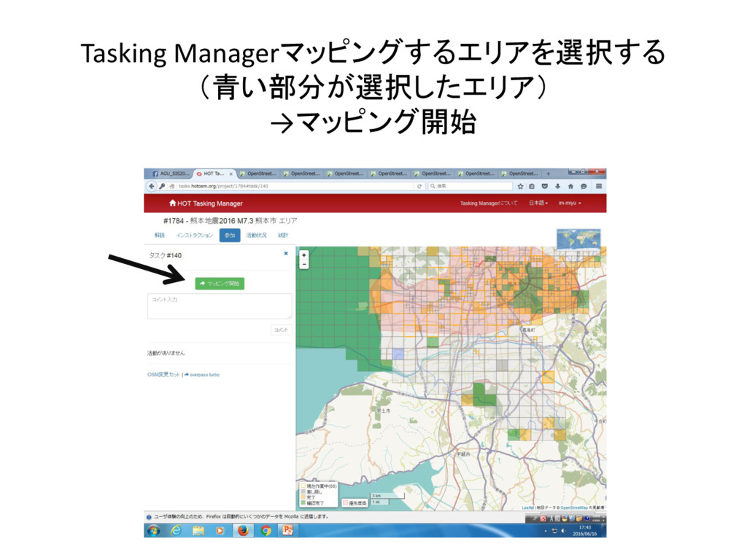Open the 統計 tab
Screen dimensions: 747x560
283,236
